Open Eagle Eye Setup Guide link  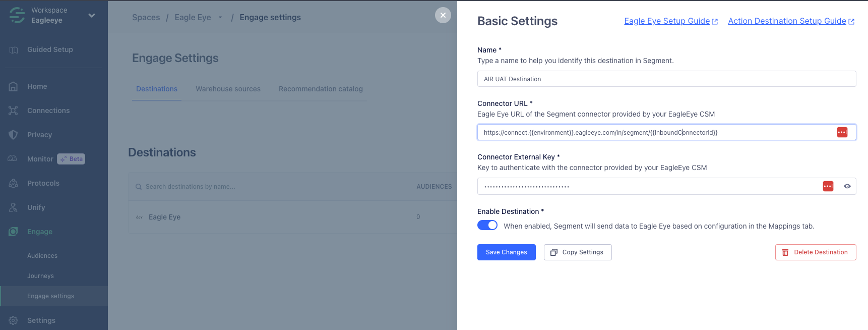pos(666,21)
